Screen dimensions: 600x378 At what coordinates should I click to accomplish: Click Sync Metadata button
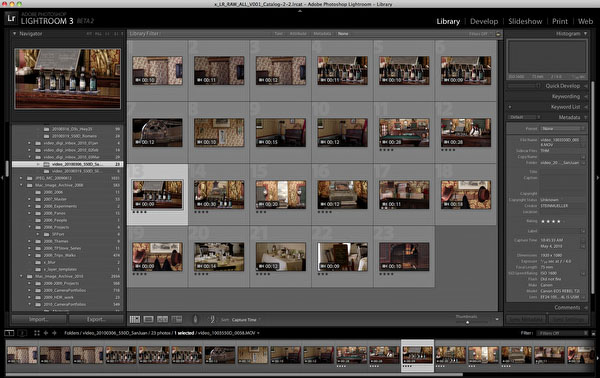pos(526,319)
